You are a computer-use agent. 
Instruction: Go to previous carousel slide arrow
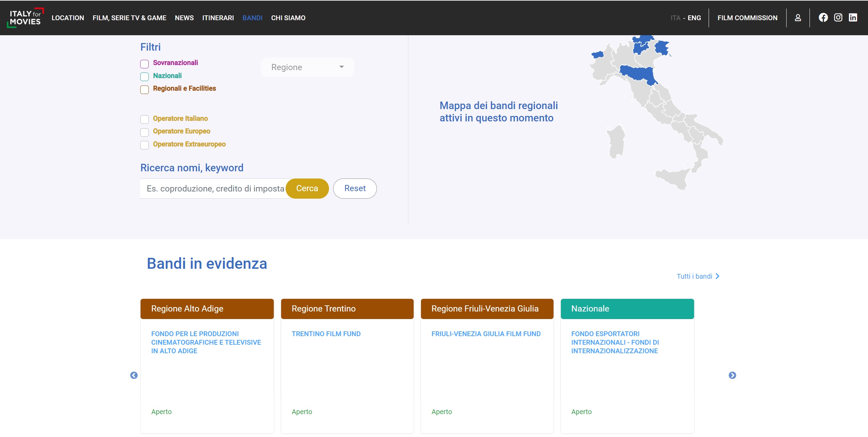[134, 375]
